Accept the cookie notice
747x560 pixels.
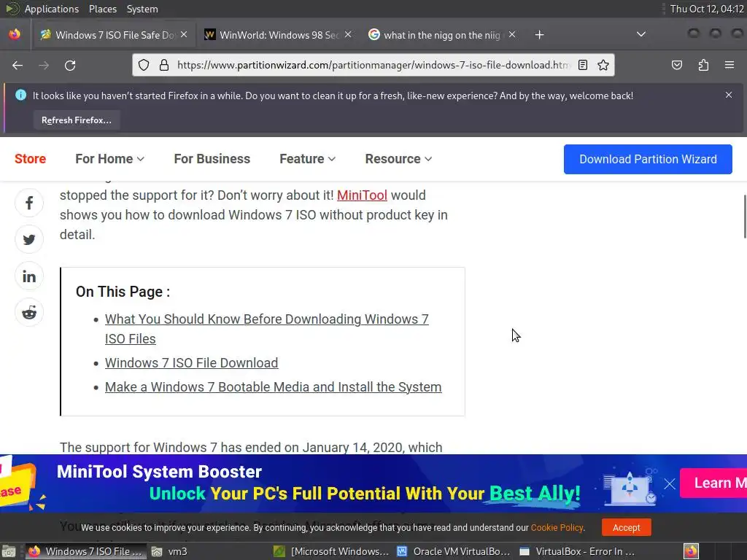626,528
